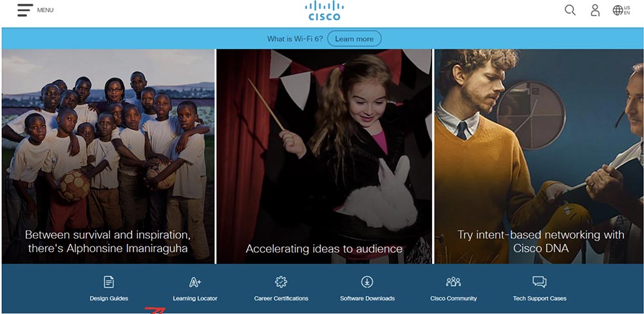Open the Software Downloads link
The image size is (644, 314).
[367, 299]
